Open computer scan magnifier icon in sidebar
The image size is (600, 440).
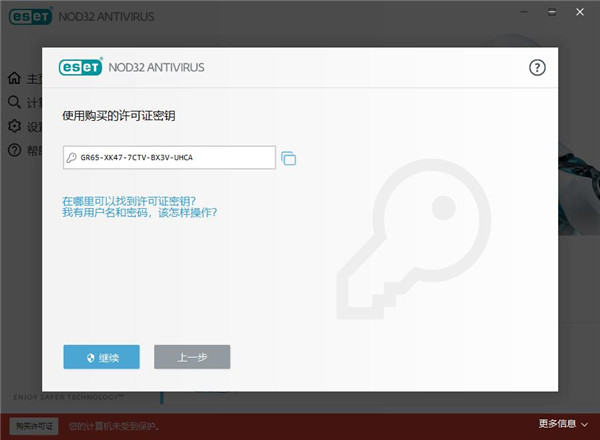(14, 102)
